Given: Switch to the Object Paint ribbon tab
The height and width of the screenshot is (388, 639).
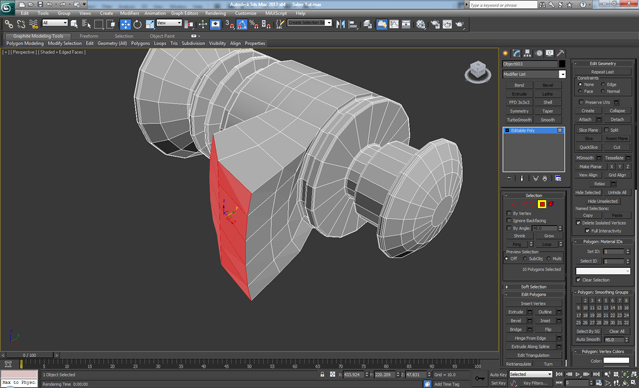Looking at the screenshot, I should click(162, 36).
